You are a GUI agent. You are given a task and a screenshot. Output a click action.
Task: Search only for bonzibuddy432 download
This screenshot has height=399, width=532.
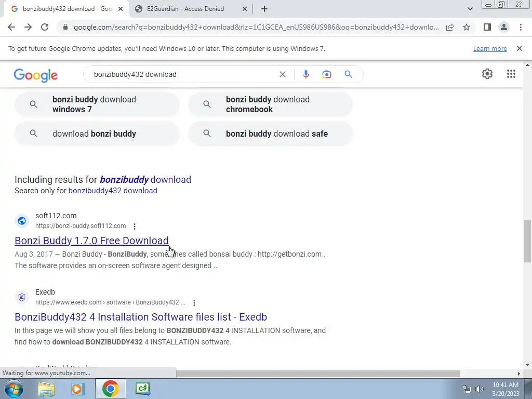tap(113, 191)
